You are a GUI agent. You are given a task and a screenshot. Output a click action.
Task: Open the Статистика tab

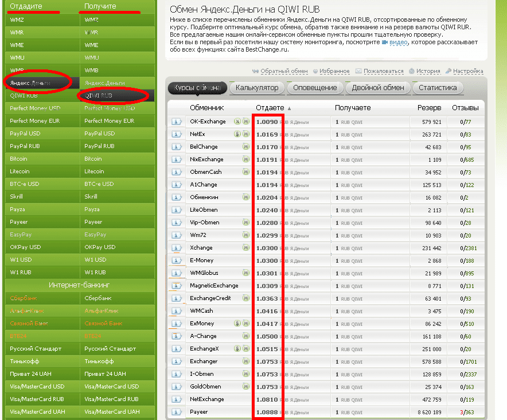438,88
